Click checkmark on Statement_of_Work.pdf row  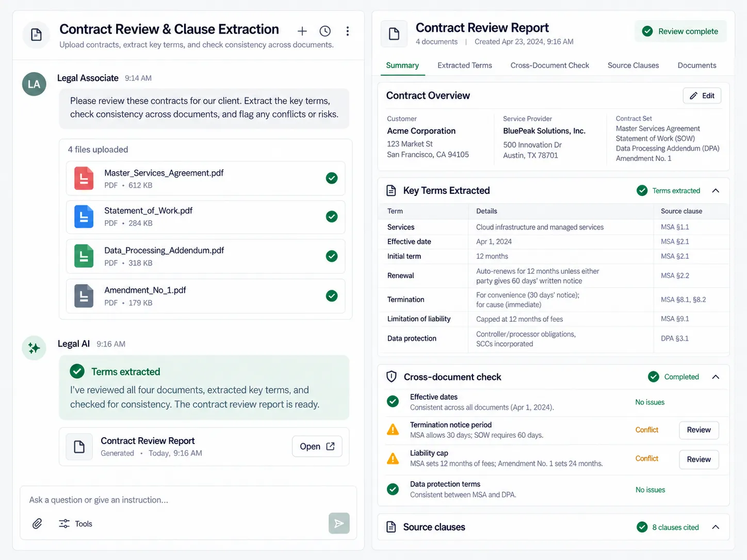(x=332, y=217)
